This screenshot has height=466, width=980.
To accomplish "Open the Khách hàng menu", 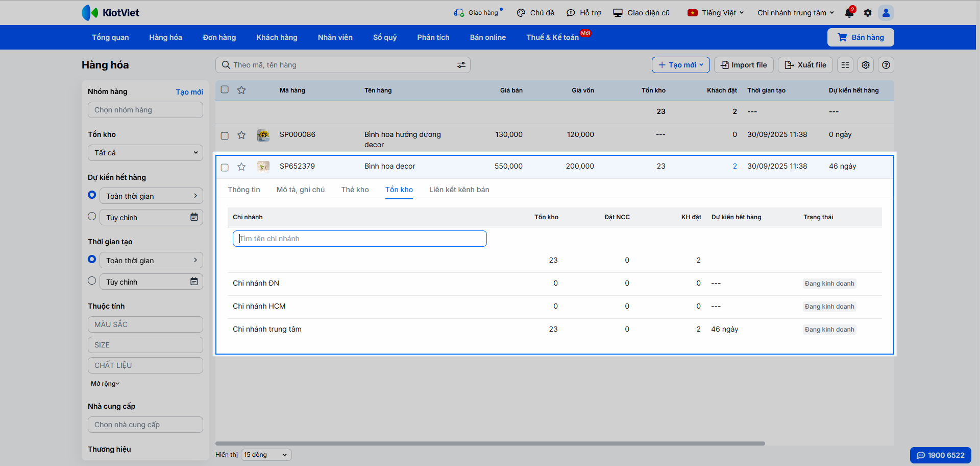I will coord(277,37).
